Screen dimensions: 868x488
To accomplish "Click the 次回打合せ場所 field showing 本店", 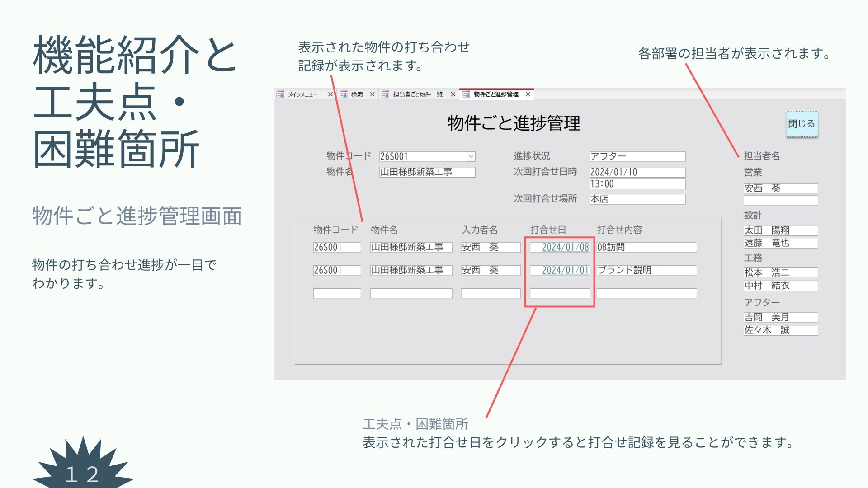I will pyautogui.click(x=637, y=199).
